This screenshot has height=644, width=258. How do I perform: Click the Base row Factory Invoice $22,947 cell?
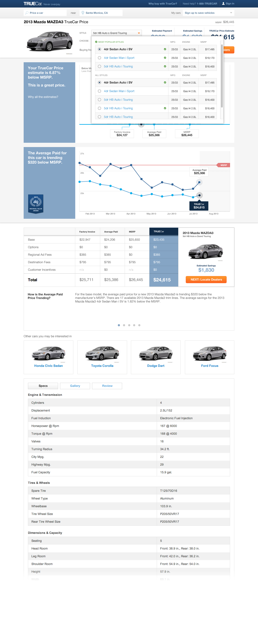point(88,240)
